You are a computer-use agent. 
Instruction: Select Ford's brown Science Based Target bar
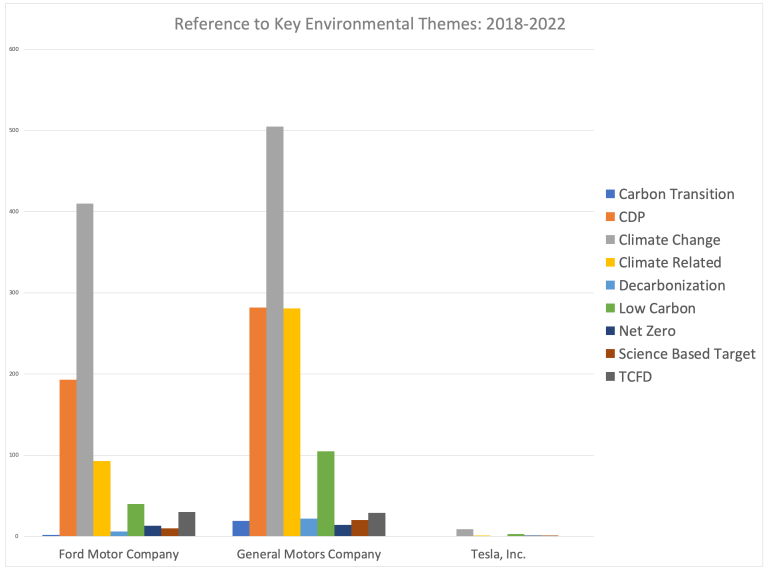[169, 532]
